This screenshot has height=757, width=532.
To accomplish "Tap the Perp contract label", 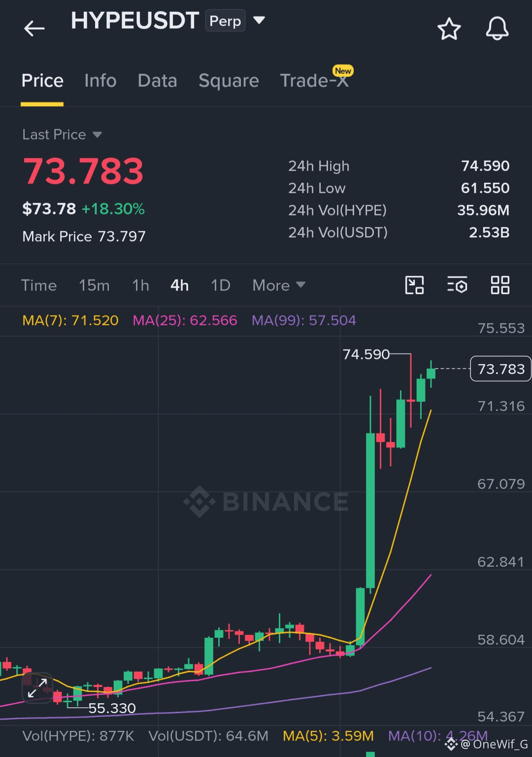I will [225, 21].
